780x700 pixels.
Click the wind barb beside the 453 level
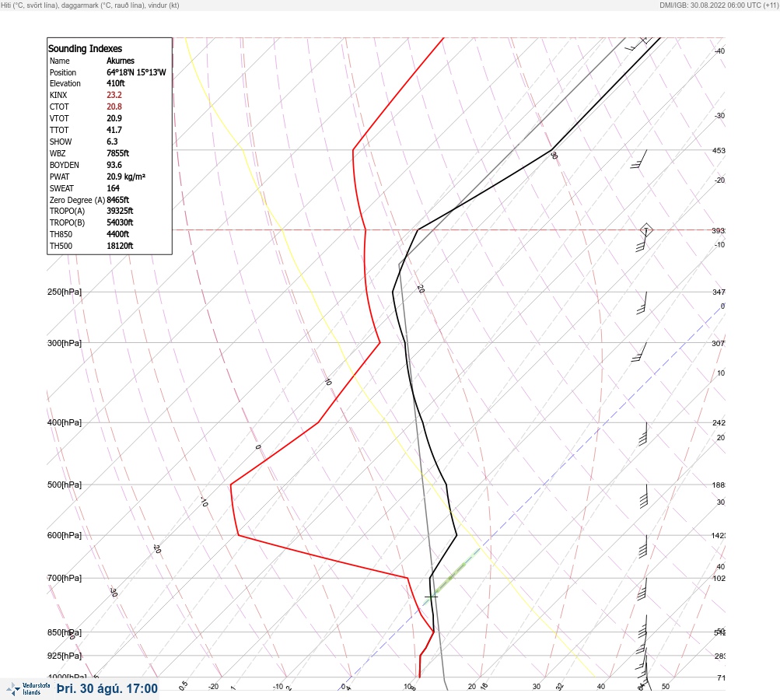coord(639,159)
